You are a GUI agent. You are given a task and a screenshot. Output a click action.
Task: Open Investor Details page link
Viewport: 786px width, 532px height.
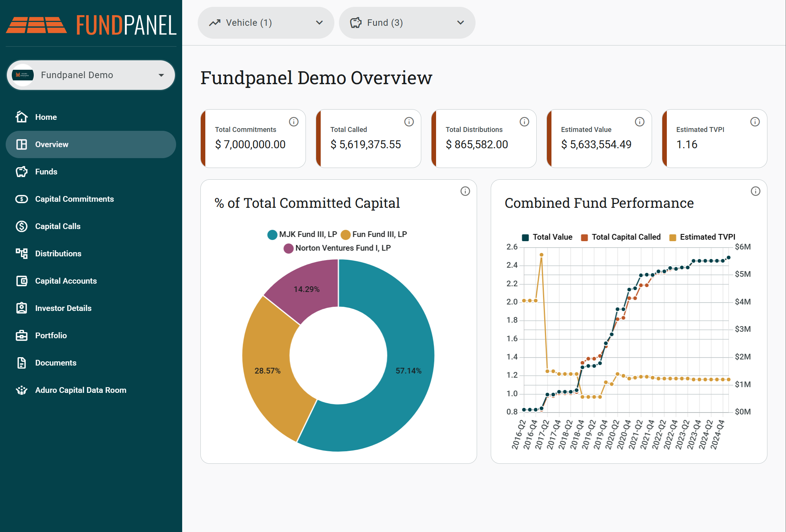pos(91,308)
